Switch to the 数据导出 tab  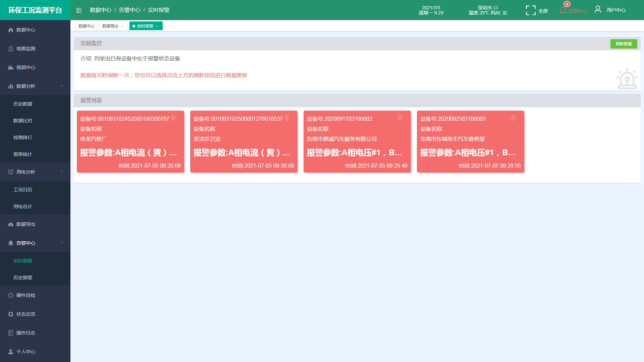tap(110, 26)
